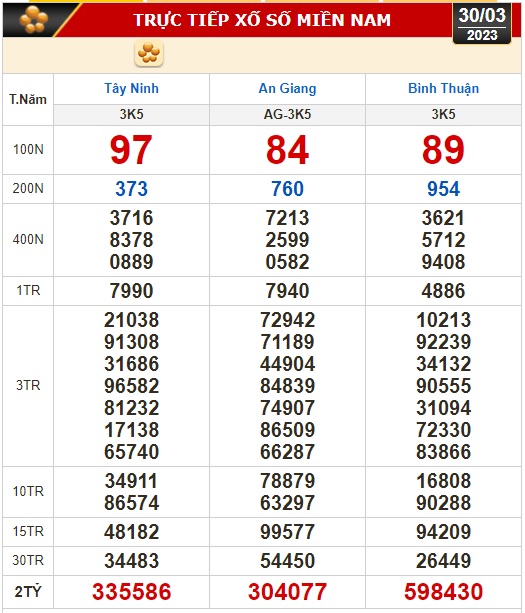Select the 10TR number 86574
This screenshot has width=525, height=613.
[x=131, y=503]
